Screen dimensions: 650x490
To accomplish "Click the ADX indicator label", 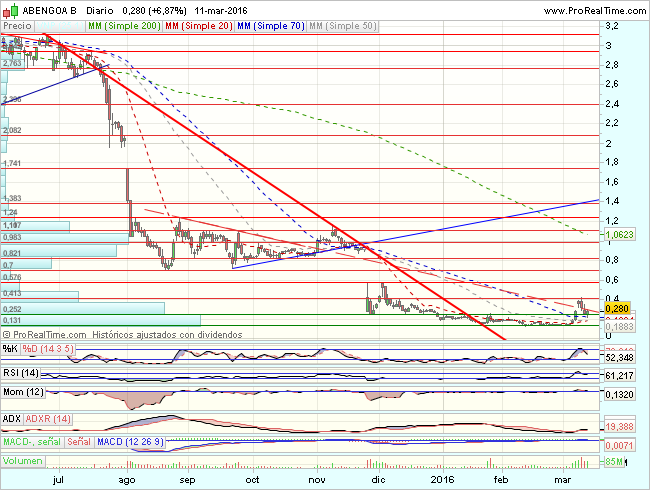I will click(x=12, y=419).
